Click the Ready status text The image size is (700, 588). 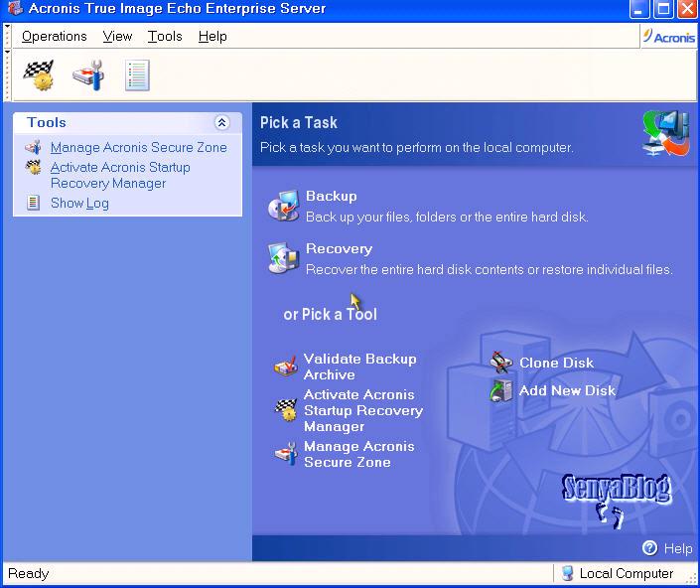point(28,573)
